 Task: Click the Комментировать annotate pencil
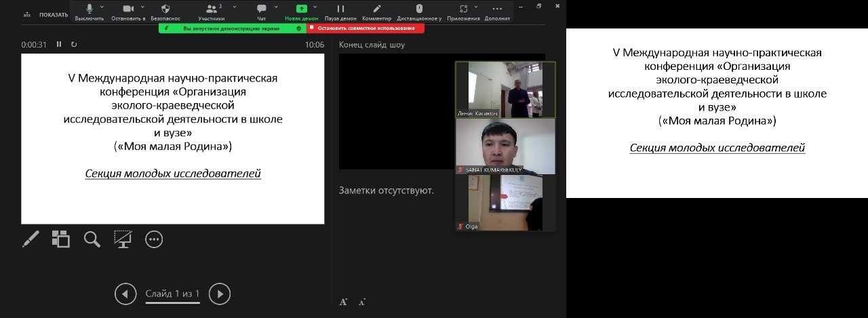(376, 11)
